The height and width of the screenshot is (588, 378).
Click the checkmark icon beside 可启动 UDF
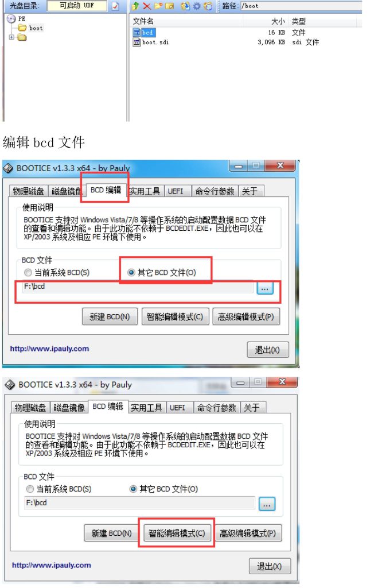(x=115, y=6)
